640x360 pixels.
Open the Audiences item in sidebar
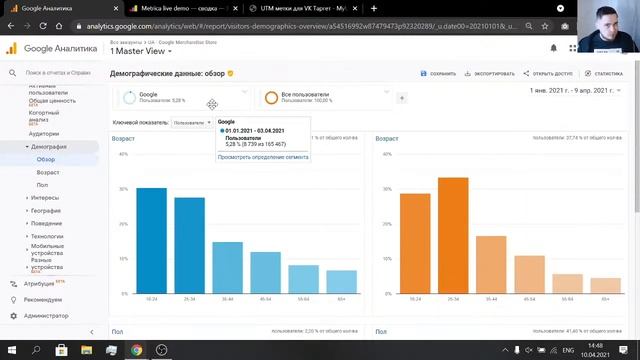(44, 134)
